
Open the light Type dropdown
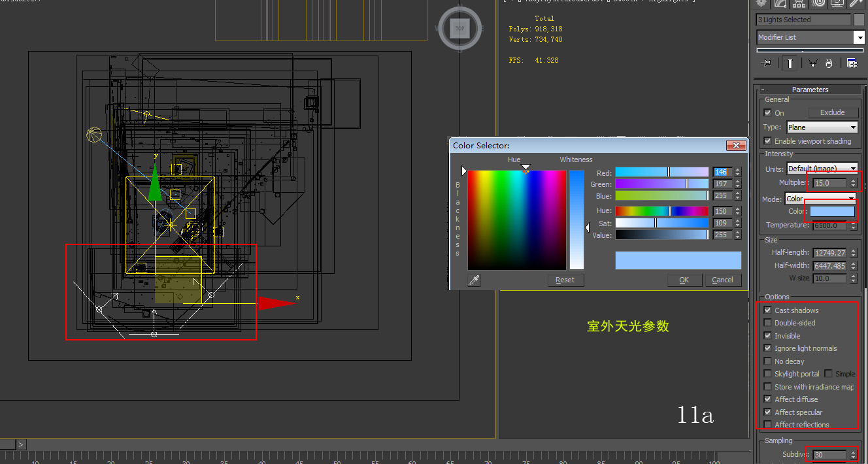[822, 127]
